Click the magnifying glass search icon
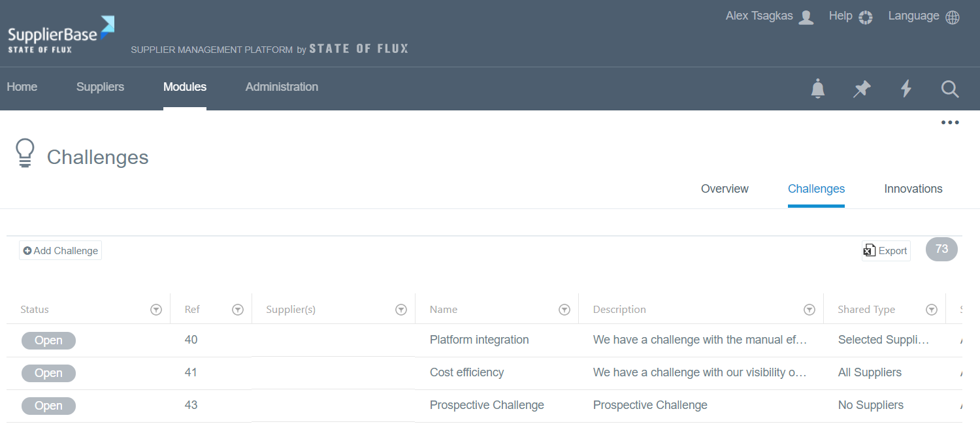This screenshot has height=424, width=980. pos(950,89)
